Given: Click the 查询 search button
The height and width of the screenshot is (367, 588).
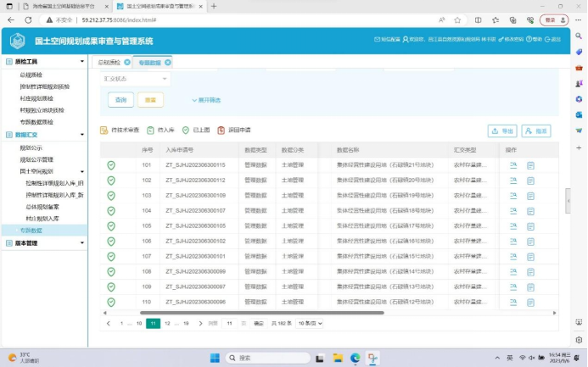Looking at the screenshot, I should (120, 100).
